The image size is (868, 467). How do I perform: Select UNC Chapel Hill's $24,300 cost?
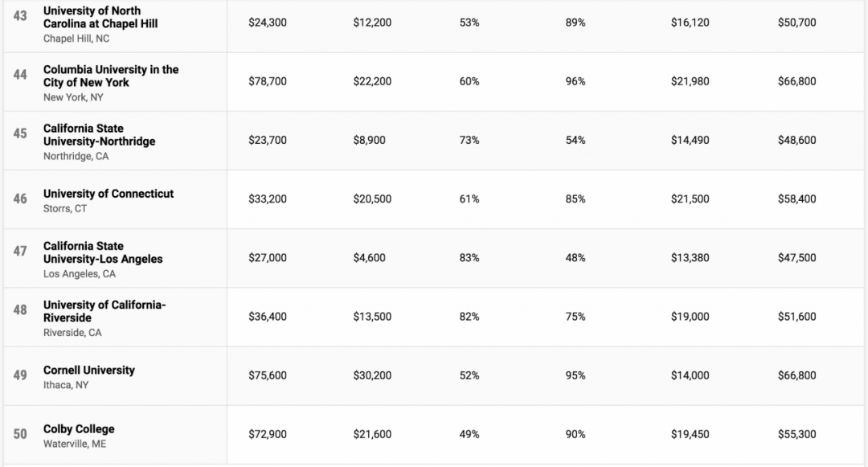(268, 23)
